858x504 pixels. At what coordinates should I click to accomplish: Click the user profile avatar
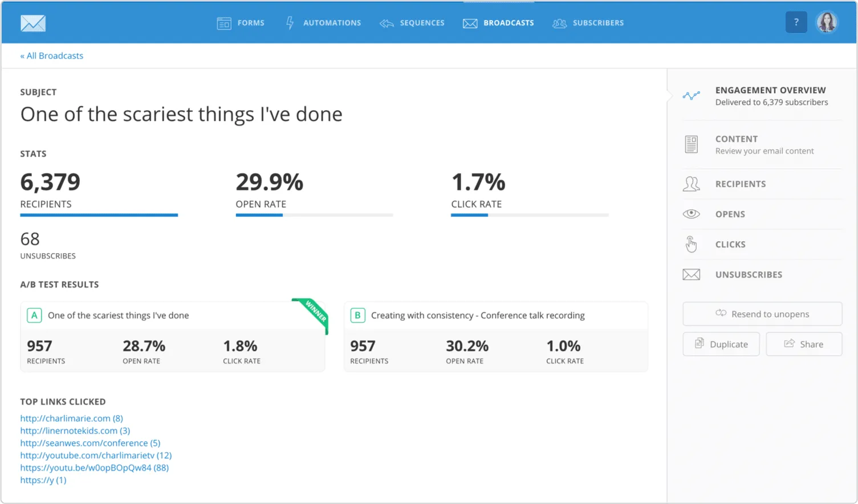[x=827, y=22]
